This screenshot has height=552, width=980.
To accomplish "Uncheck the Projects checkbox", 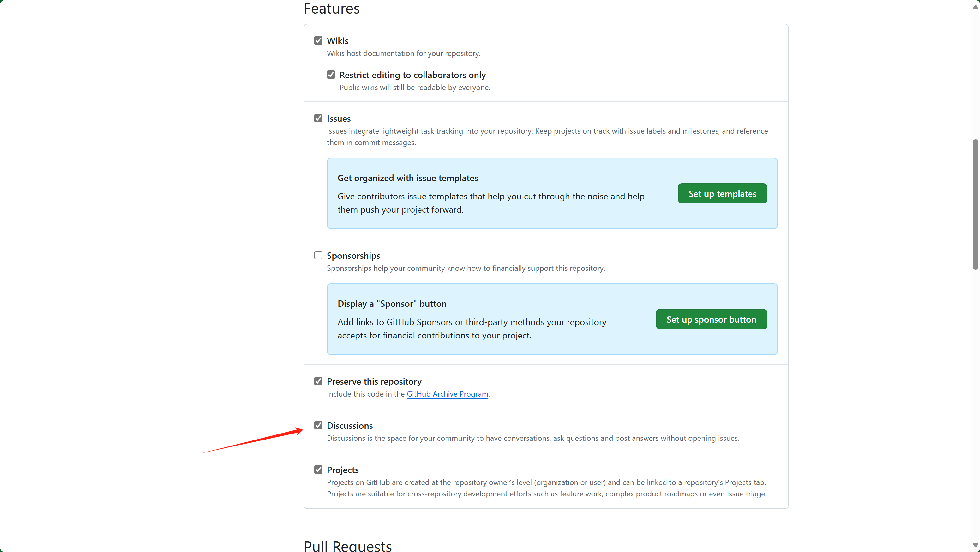I will point(318,470).
